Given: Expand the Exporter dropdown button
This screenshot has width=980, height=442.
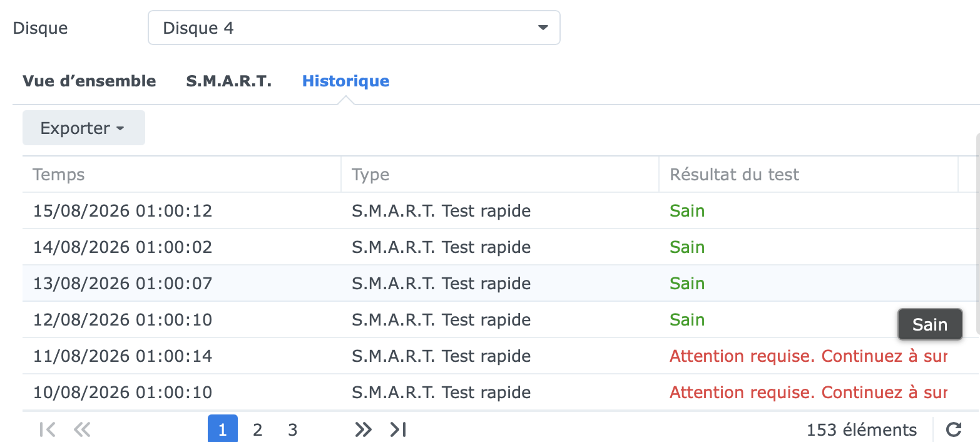Looking at the screenshot, I should (x=84, y=128).
